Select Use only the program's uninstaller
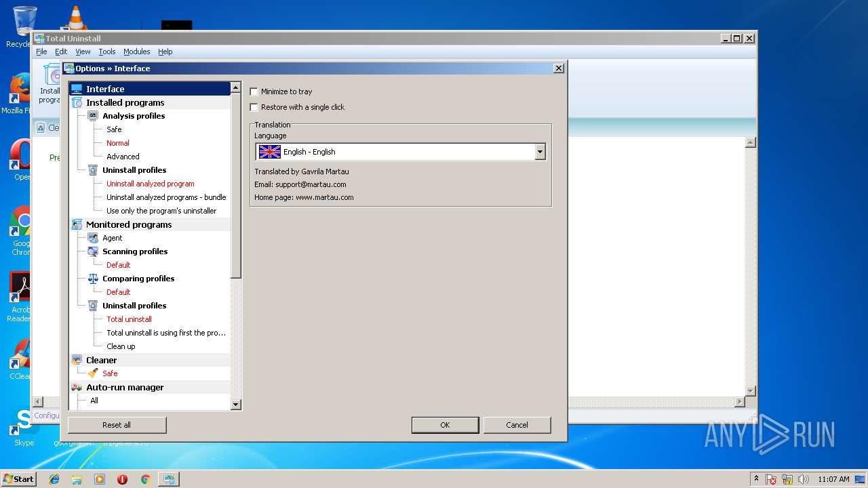 (x=161, y=211)
